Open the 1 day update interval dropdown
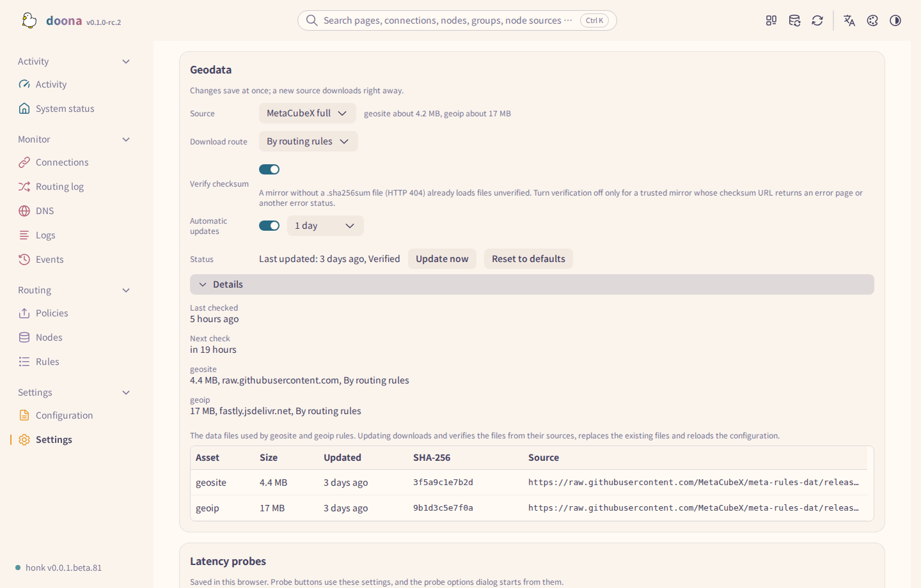The height and width of the screenshot is (588, 921). 325,226
